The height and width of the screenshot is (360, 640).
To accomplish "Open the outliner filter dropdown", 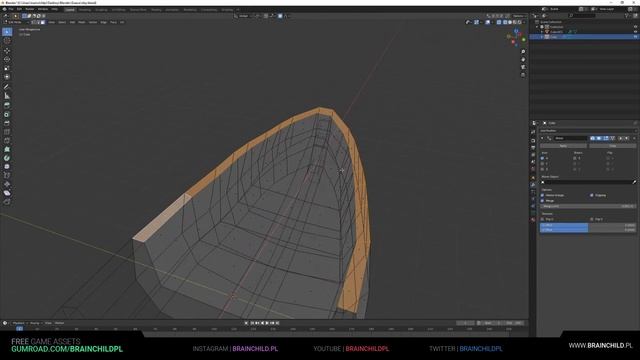I will point(628,16).
